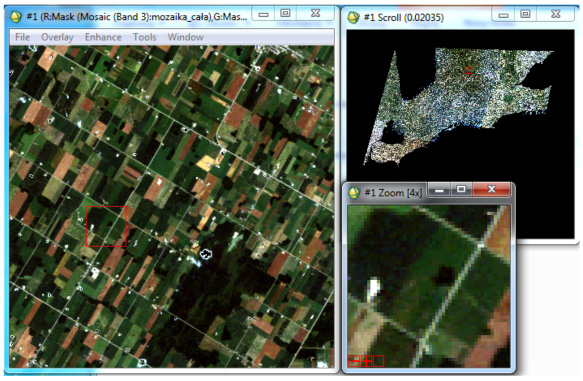Click the zoom-out minus box in Zoom window
This screenshot has width=583, height=381.
[x=354, y=361]
